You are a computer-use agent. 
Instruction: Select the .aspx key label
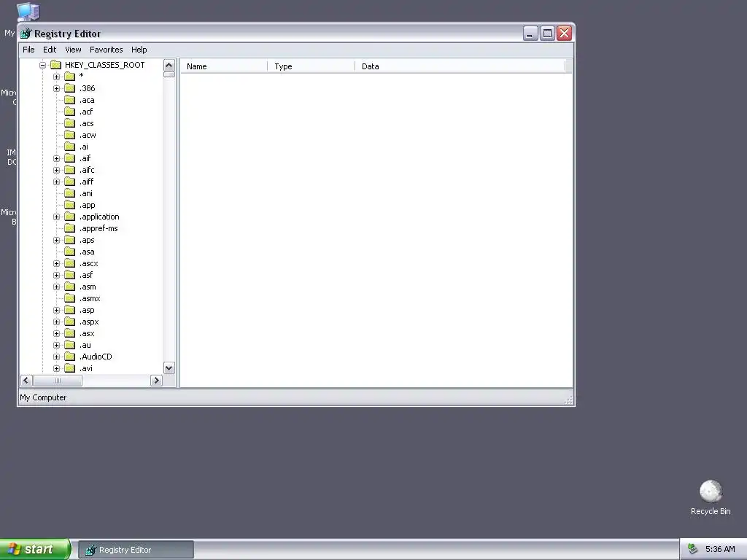(89, 322)
